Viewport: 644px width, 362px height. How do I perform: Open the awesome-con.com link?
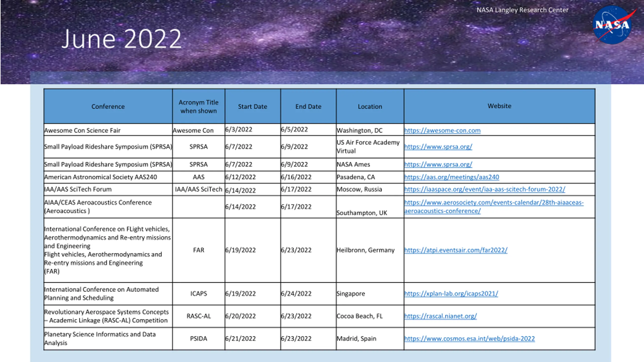point(442,130)
